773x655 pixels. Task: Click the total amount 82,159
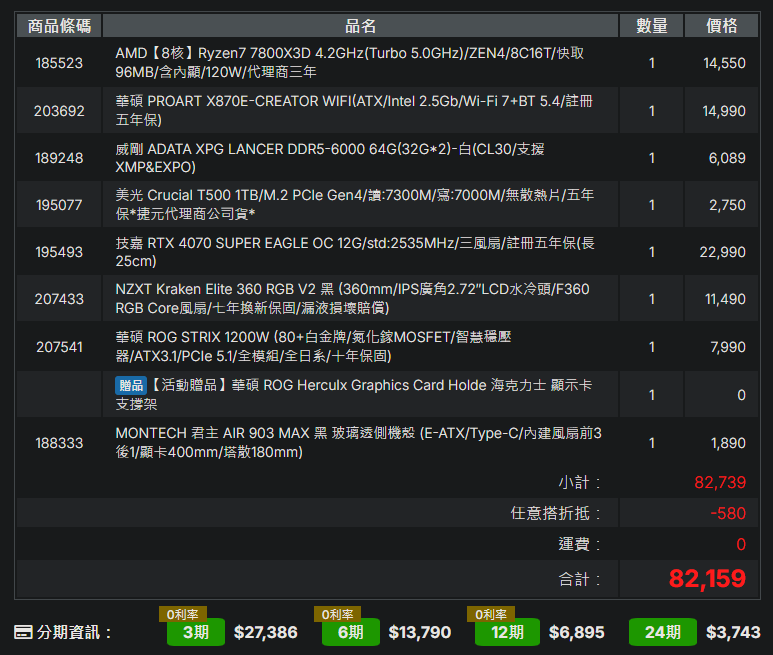point(707,579)
